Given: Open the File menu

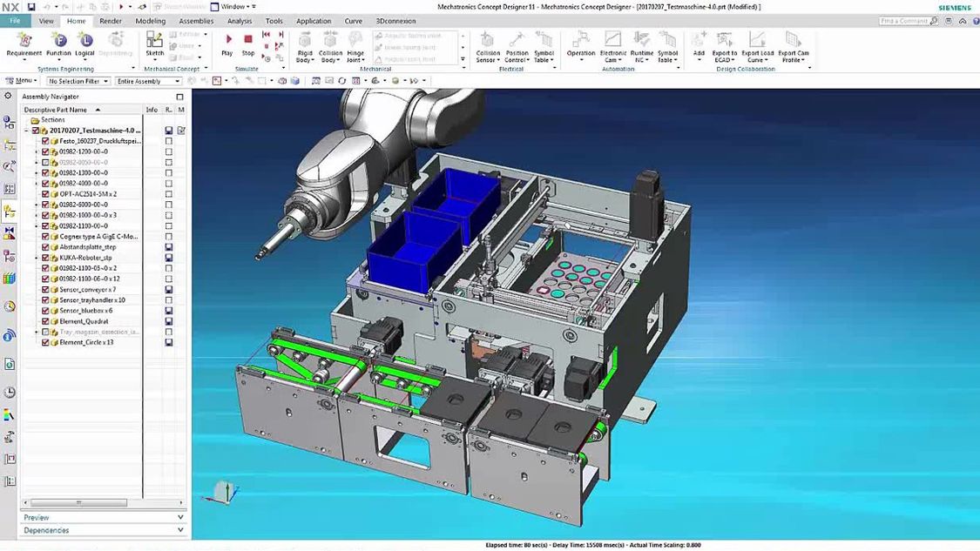Looking at the screenshot, I should [x=15, y=21].
